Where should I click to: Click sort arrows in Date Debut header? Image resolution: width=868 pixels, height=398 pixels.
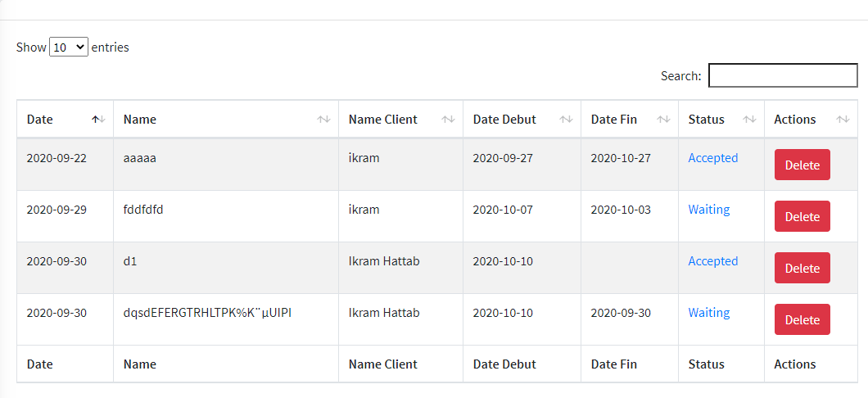(x=566, y=120)
